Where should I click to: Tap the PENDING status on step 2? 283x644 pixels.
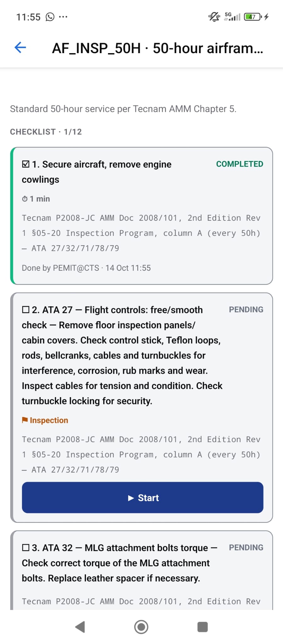(x=246, y=309)
